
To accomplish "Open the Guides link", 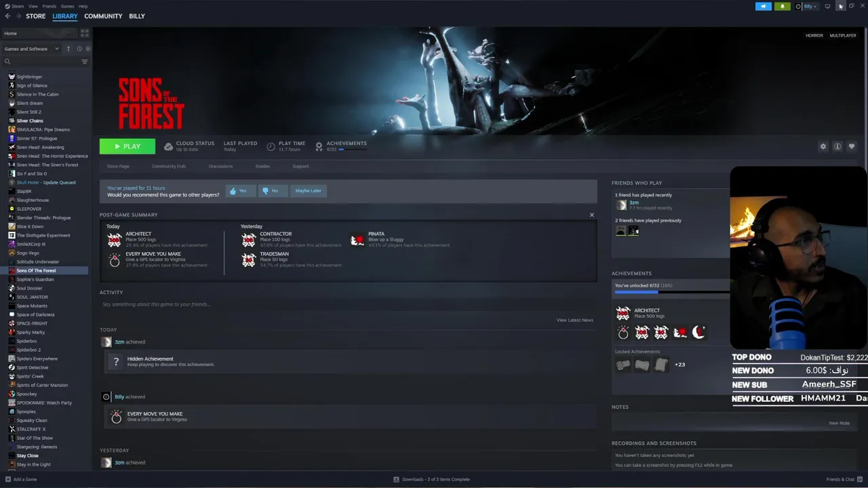I will click(262, 166).
